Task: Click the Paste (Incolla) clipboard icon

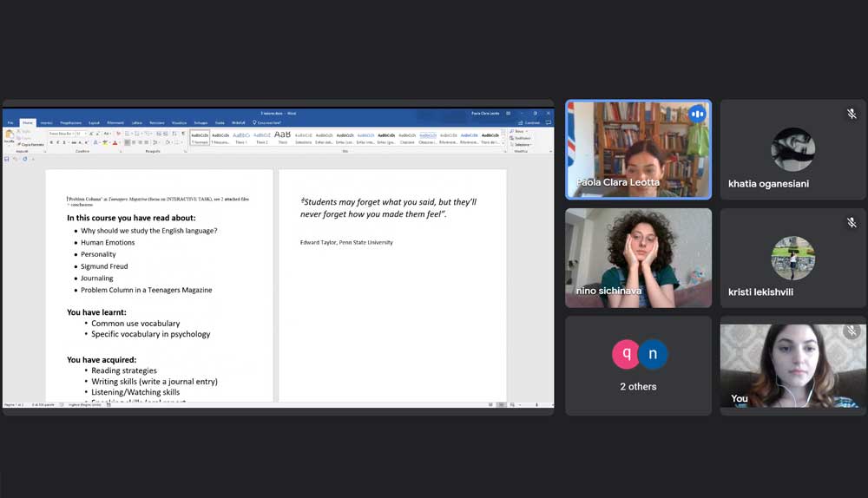Action: pyautogui.click(x=10, y=136)
